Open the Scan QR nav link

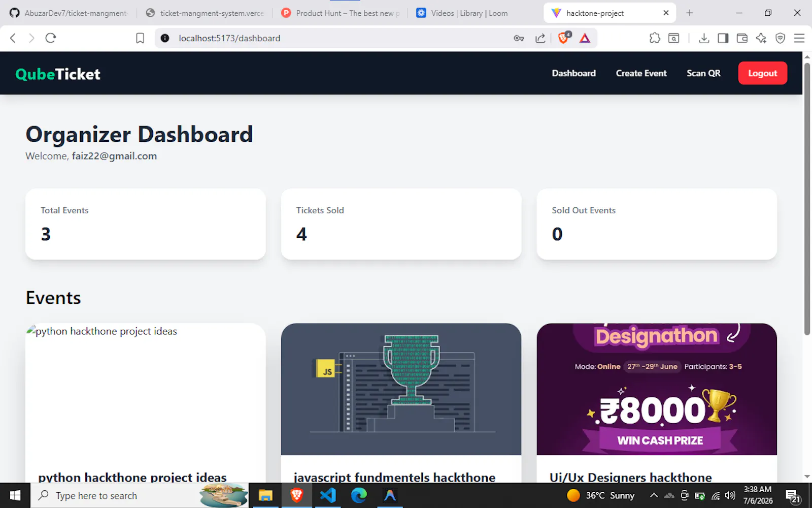(x=703, y=73)
